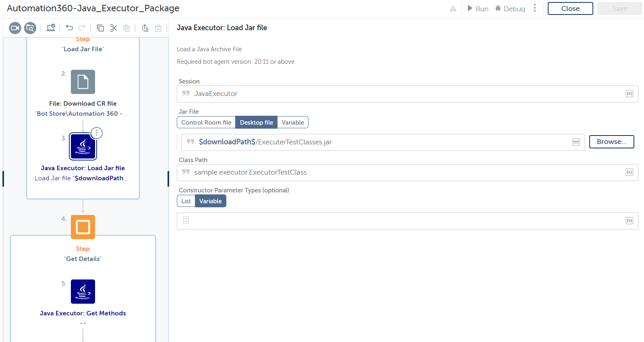
Task: Paste from shared clipboard download icon
Action: click(x=158, y=28)
